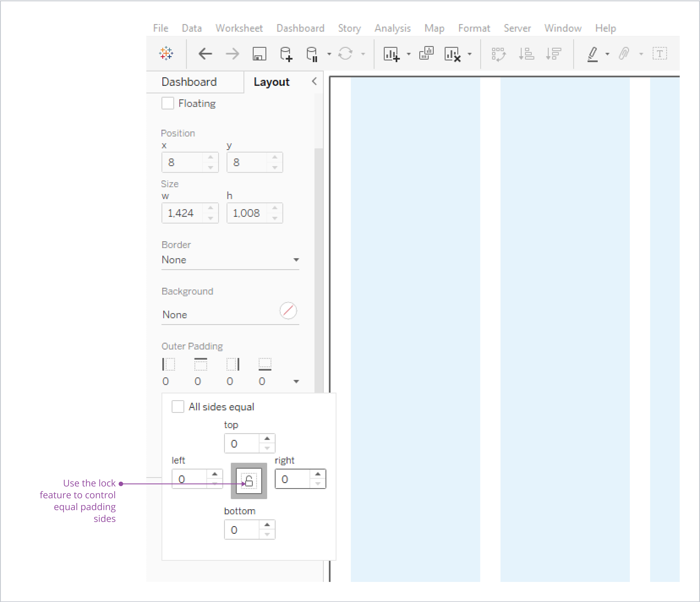Click the pause auto updates icon
This screenshot has height=602, width=700.
[312, 54]
